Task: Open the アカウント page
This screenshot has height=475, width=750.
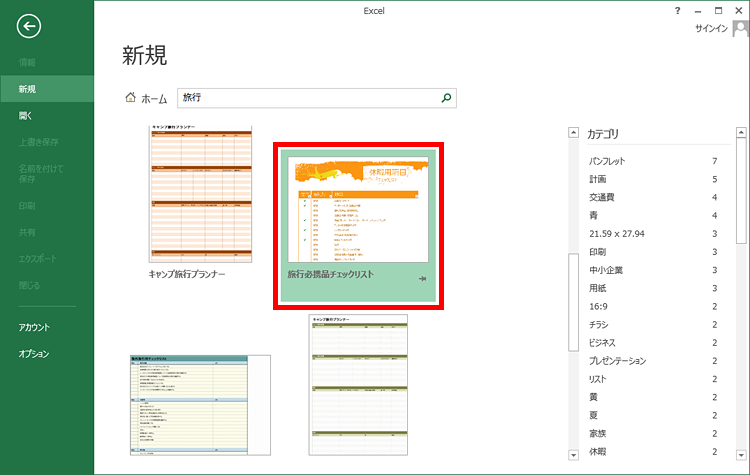Action: coord(34,327)
